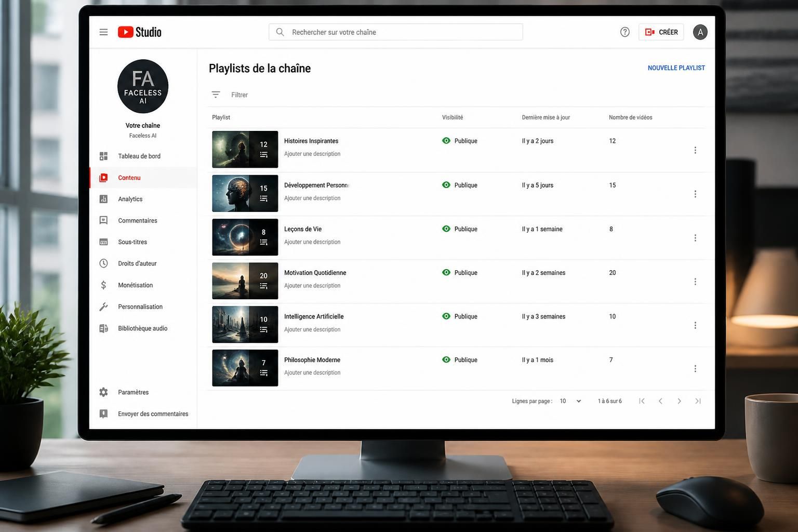The image size is (798, 532).
Task: Open options menu for Leçons de Vie
Action: (x=695, y=238)
